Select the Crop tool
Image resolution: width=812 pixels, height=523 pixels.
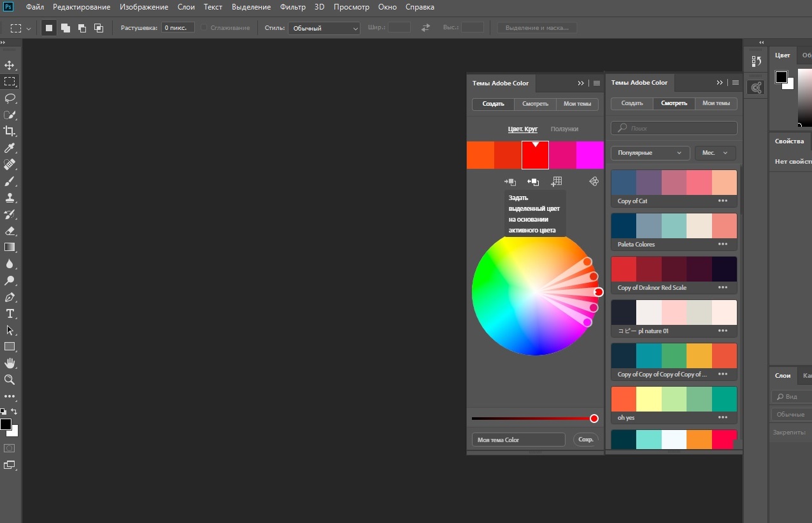(10, 131)
